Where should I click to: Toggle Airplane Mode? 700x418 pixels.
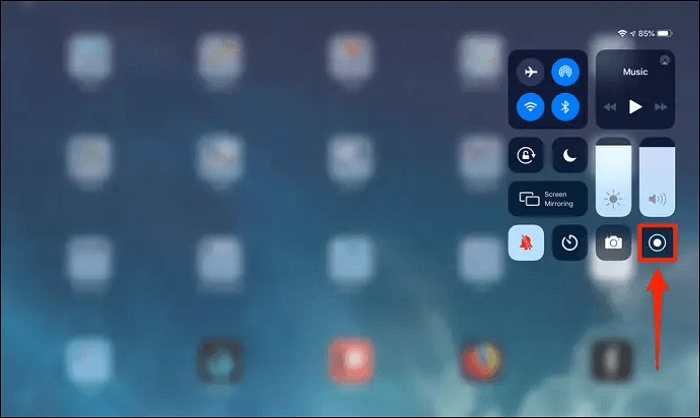528,72
